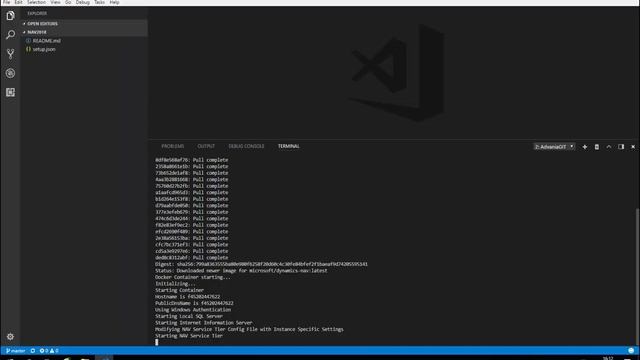Move the panel to the right side
640x360 pixels.
(x=621, y=147)
